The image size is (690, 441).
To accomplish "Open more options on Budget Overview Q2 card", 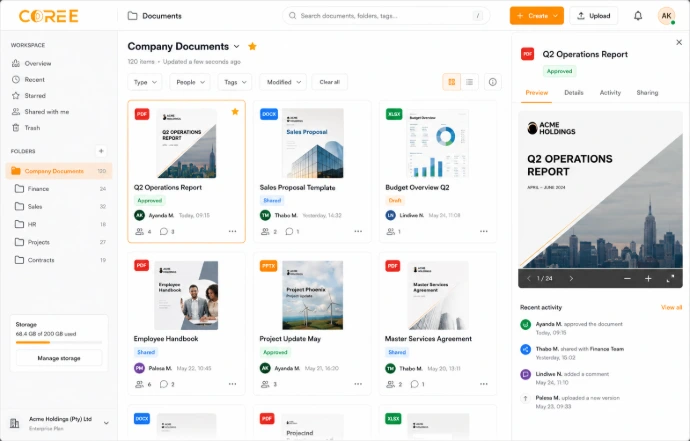I will tap(484, 231).
